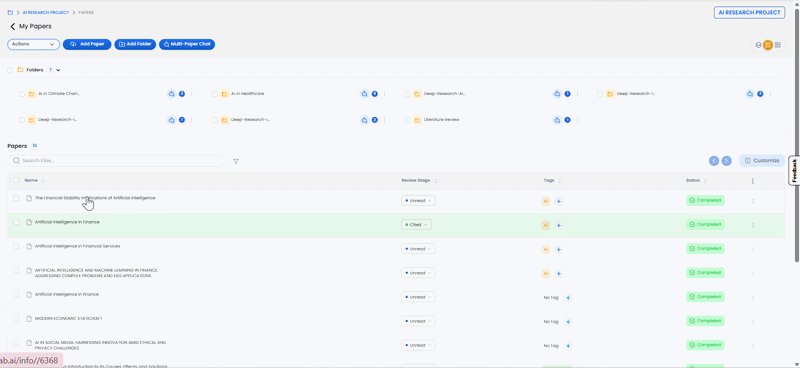The width and height of the screenshot is (800, 368).
Task: Go to the previous page with the left arrow
Action: pyautogui.click(x=714, y=161)
